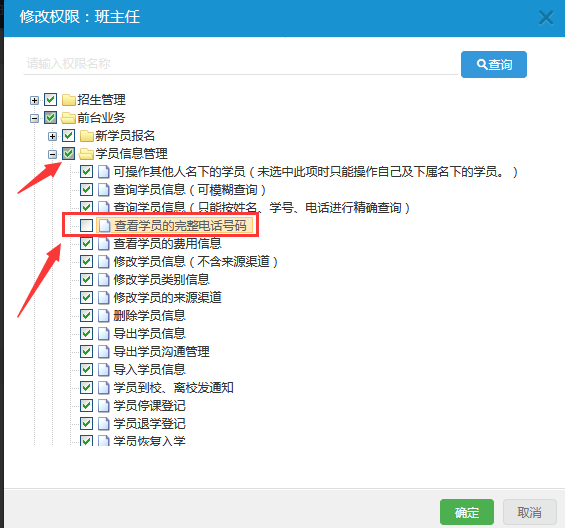Collapse the 学员信息管理 tree node

[x=52, y=154]
